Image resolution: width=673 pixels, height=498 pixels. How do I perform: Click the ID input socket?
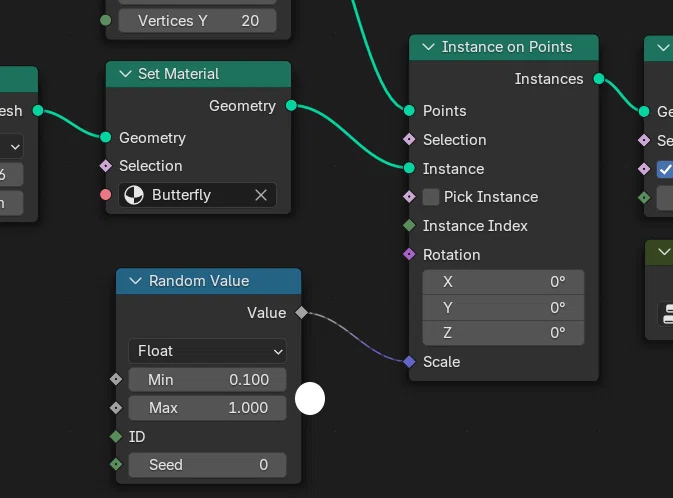pyautogui.click(x=116, y=437)
